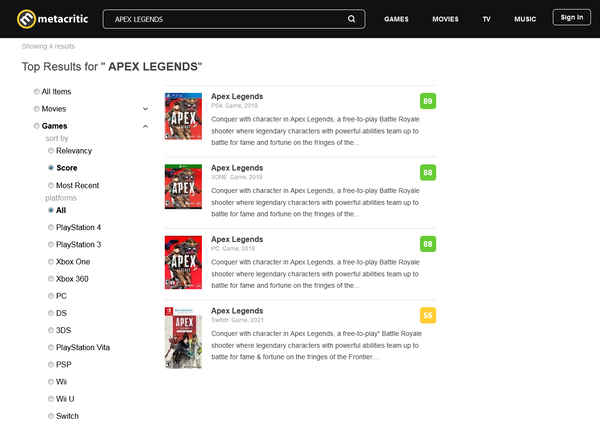Click the 'XONE Game, 2019' label

[x=236, y=177]
